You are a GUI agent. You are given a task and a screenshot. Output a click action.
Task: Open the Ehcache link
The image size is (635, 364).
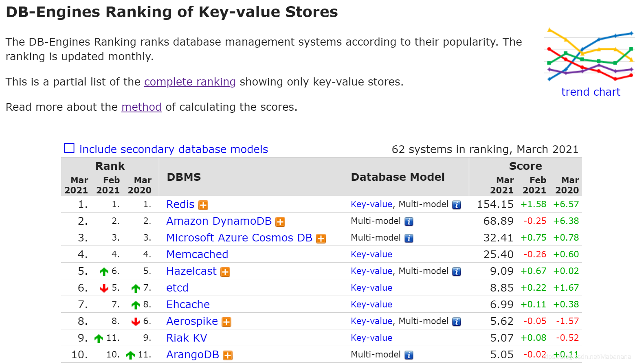[188, 305]
